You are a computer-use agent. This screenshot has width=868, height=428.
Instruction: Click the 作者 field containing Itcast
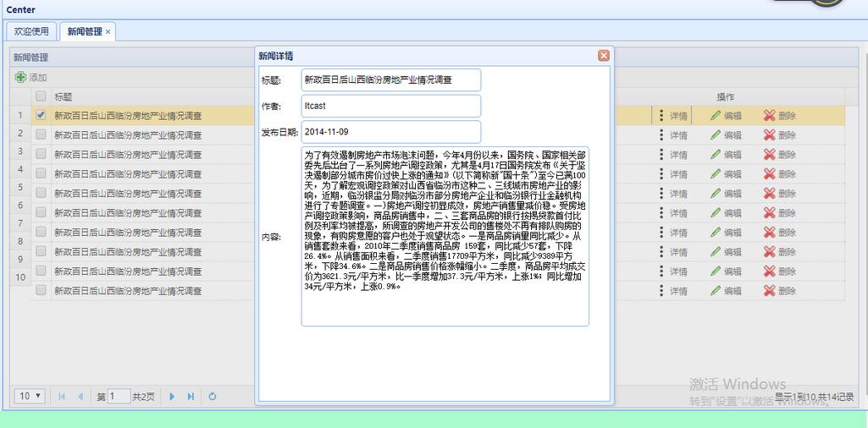click(x=391, y=106)
